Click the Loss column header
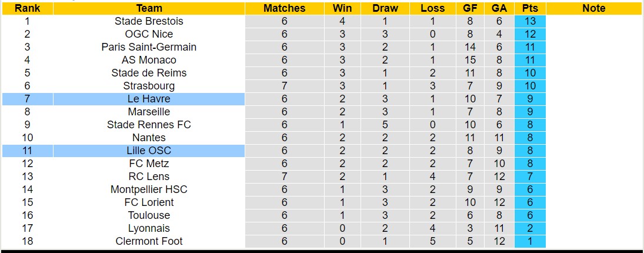Screen dimensions: 644x253 pyautogui.click(x=433, y=8)
